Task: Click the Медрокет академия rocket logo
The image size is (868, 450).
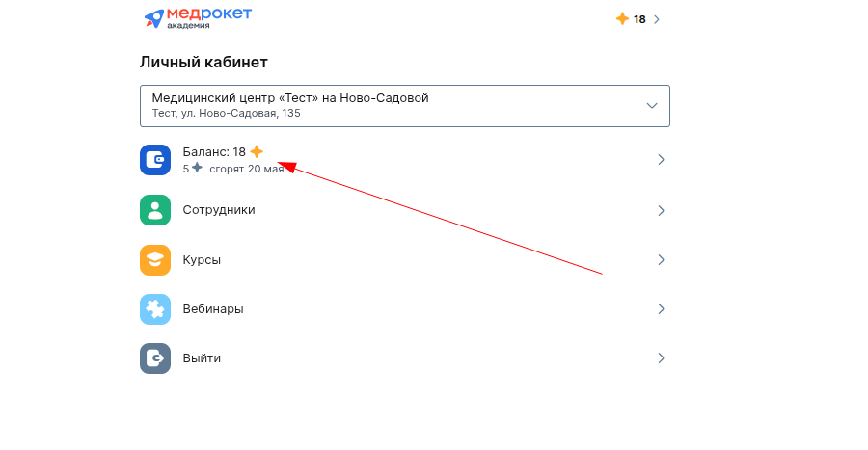Action: coord(198,17)
